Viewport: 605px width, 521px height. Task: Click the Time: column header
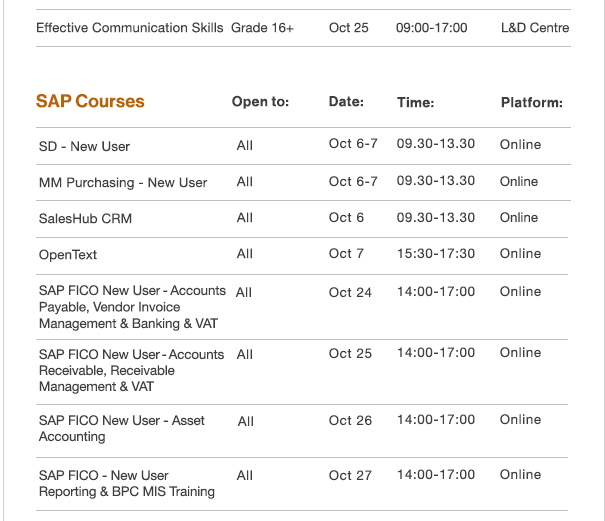[416, 102]
